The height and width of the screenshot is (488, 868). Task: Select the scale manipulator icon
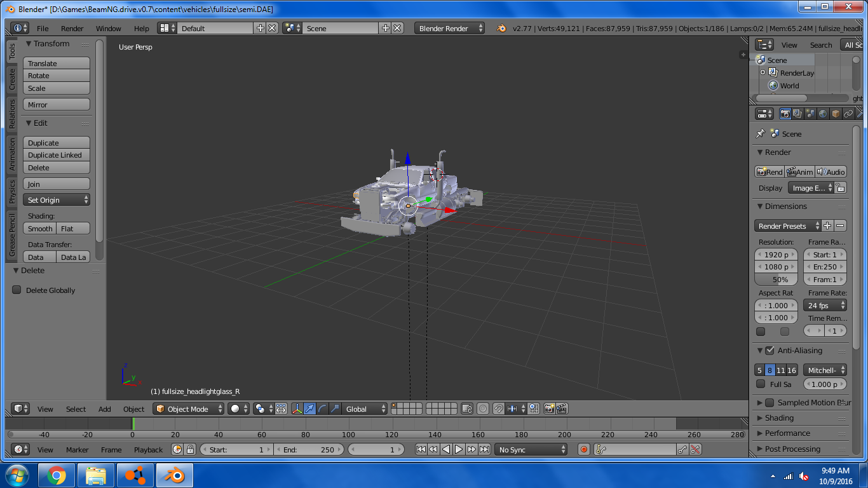tap(335, 409)
